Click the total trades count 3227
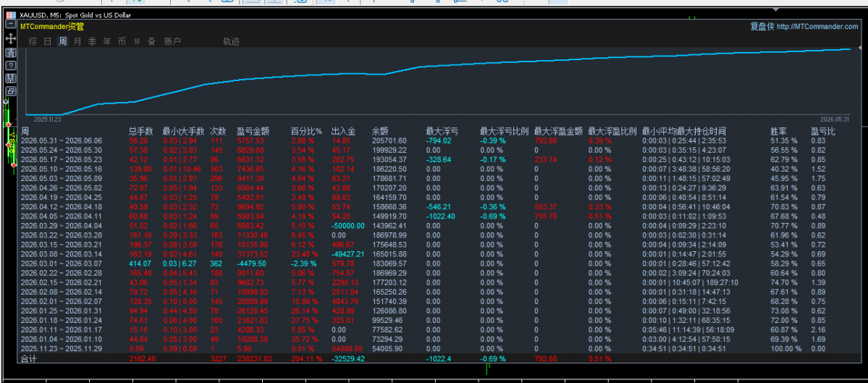Viewport: 868px width, 383px height. click(218, 358)
